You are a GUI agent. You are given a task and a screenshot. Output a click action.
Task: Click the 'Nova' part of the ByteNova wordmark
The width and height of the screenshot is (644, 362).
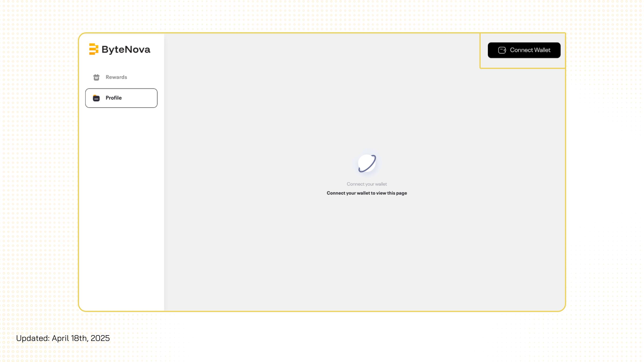(138, 49)
